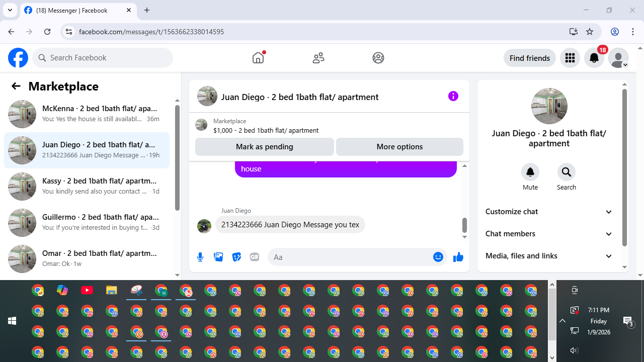Click the Chrome profile avatar icon
The image size is (644, 362).
click(x=615, y=32)
